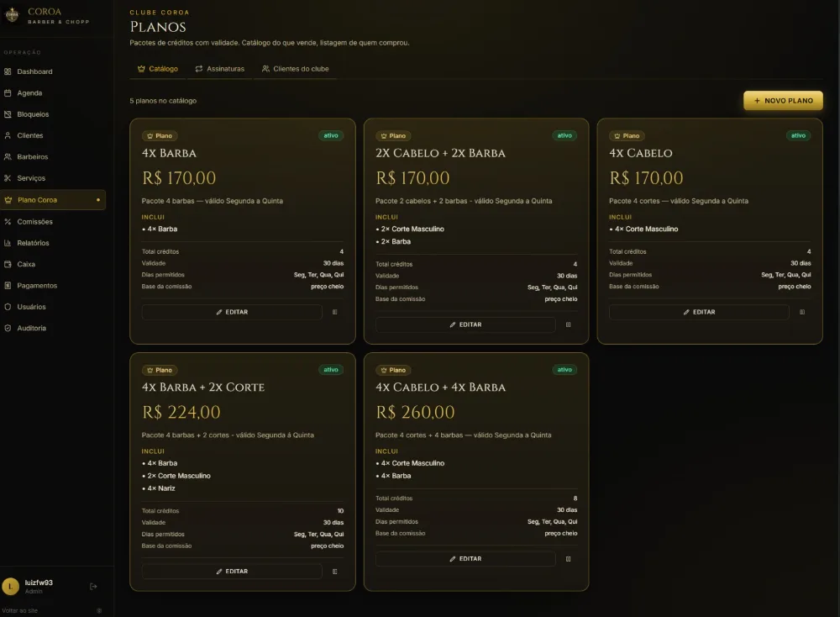This screenshot has width=840, height=617.
Task: Click trash icon on 4x Barba + 2x Corte card
Action: (335, 572)
